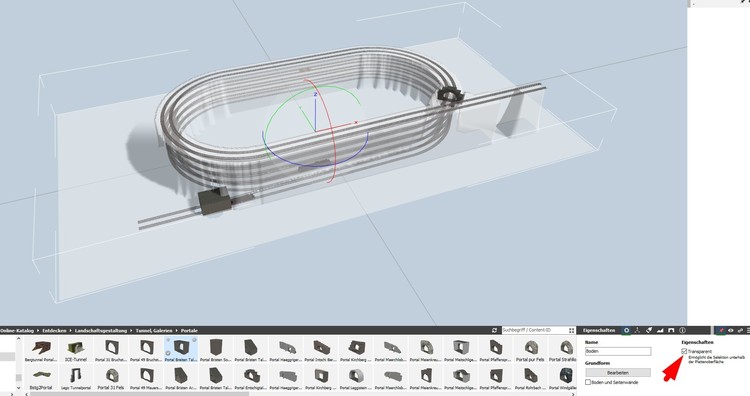Click the chain link icon
Viewport: 750px width, 396px height.
[739, 330]
